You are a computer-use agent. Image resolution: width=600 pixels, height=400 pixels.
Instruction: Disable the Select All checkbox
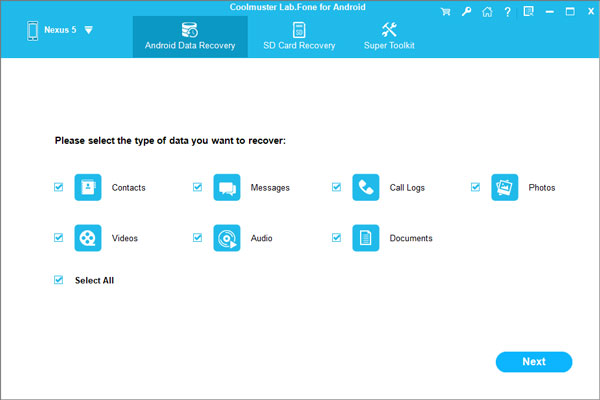click(x=59, y=280)
